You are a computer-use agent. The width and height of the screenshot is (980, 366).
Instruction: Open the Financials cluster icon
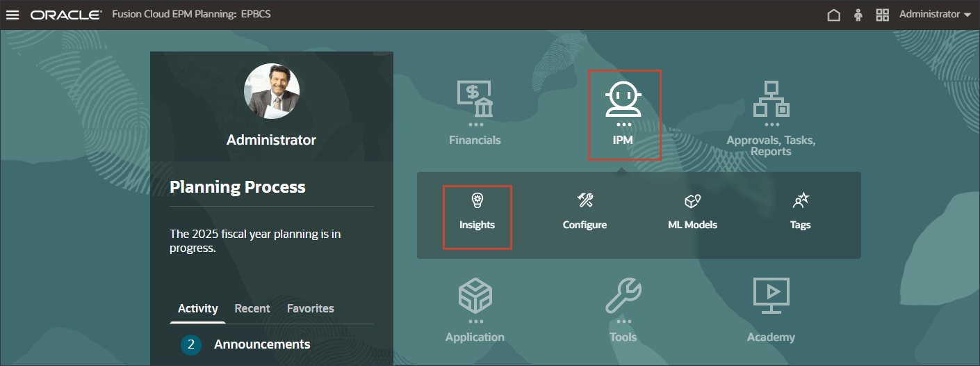(x=475, y=99)
